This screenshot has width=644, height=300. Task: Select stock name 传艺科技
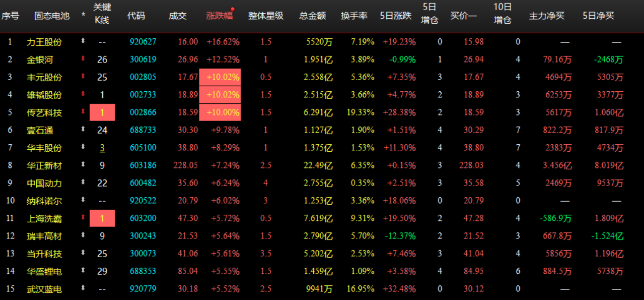coord(44,112)
